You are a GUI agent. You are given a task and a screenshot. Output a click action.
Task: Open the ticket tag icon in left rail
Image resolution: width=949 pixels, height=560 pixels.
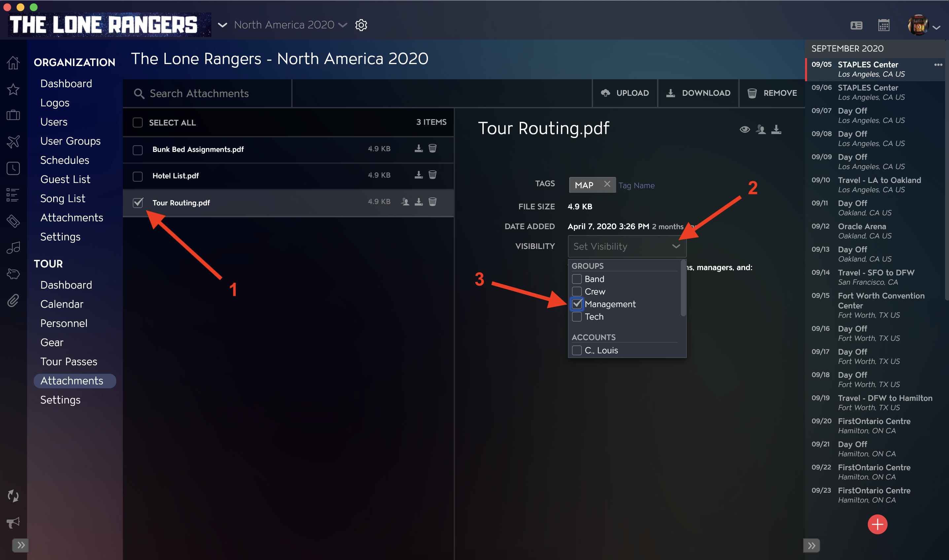point(13,221)
